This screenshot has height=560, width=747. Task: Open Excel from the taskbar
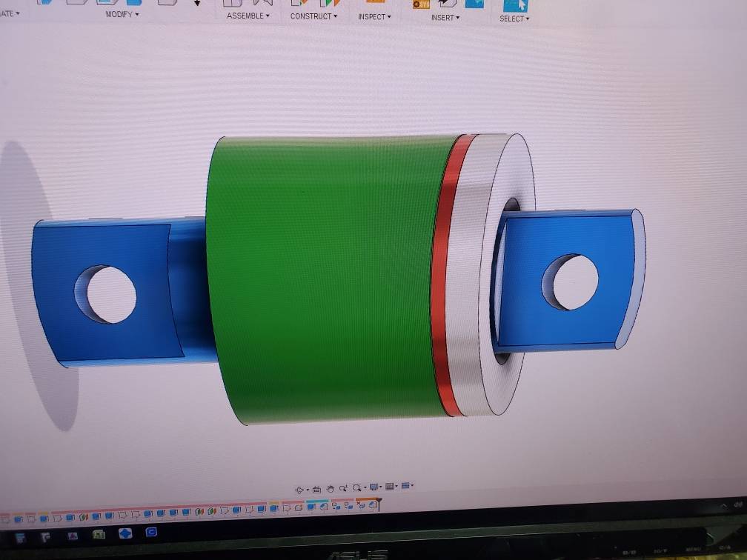99,534
